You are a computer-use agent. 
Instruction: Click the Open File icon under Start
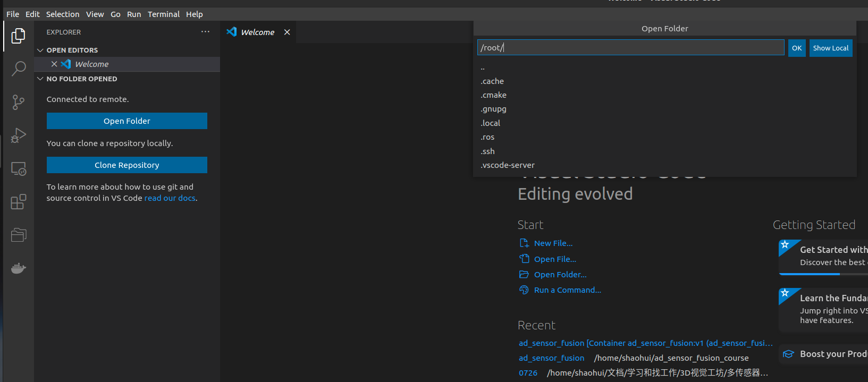click(524, 259)
